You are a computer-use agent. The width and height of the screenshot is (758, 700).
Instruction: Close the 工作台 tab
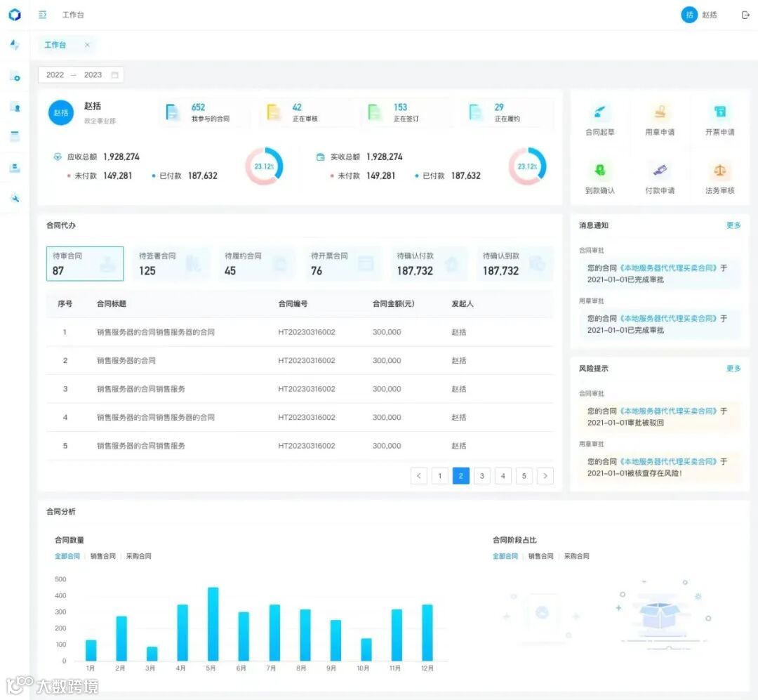point(87,45)
